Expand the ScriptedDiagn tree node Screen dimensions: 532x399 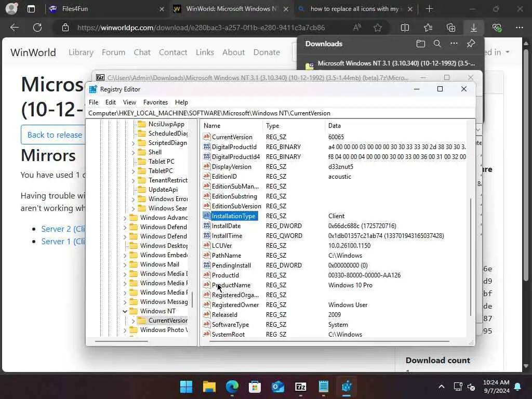point(133,143)
